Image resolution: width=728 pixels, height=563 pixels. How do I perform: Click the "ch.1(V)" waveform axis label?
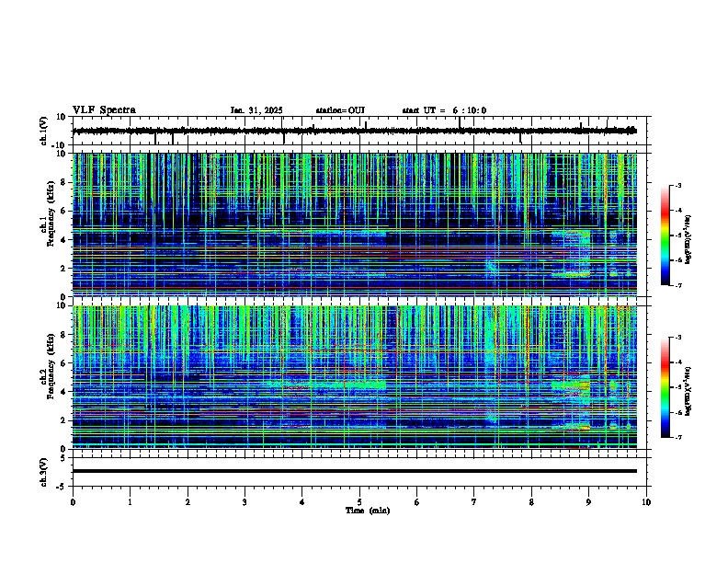tap(43, 131)
